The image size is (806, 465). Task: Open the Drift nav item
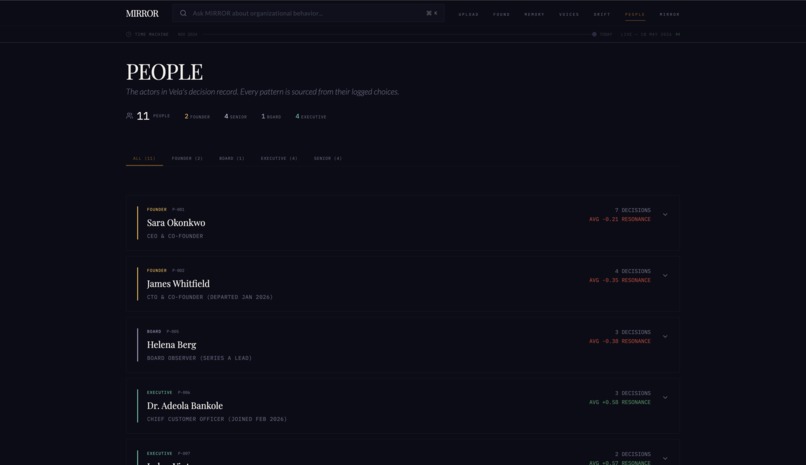pos(601,14)
